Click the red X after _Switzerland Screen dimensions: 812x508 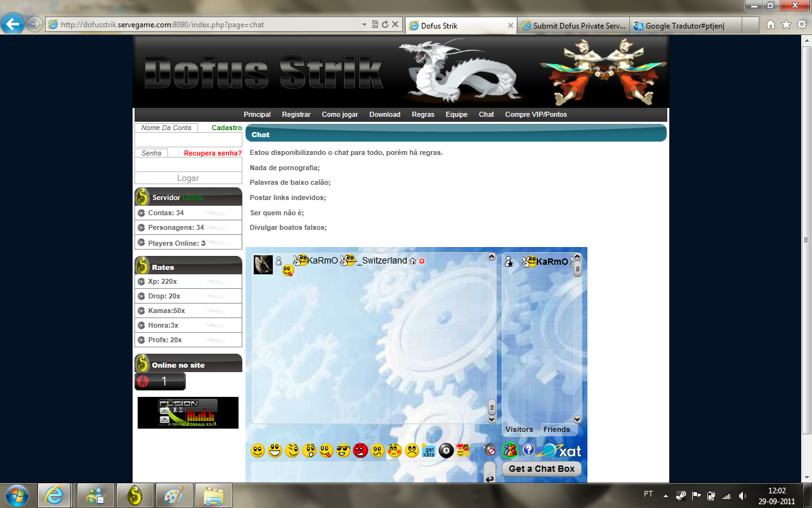click(x=422, y=261)
